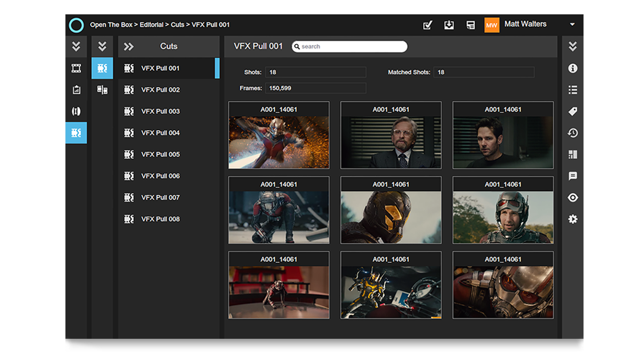Screen dimensions: 644x357
Task: Open the cut compare icon in second sidebar
Action: click(x=102, y=90)
